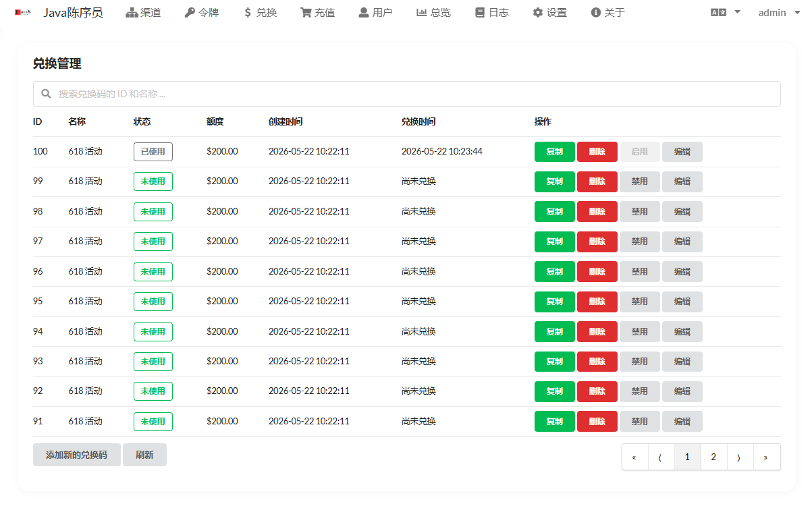812x506 pixels.
Task: Edit redemption code ID 96
Action: tap(682, 271)
